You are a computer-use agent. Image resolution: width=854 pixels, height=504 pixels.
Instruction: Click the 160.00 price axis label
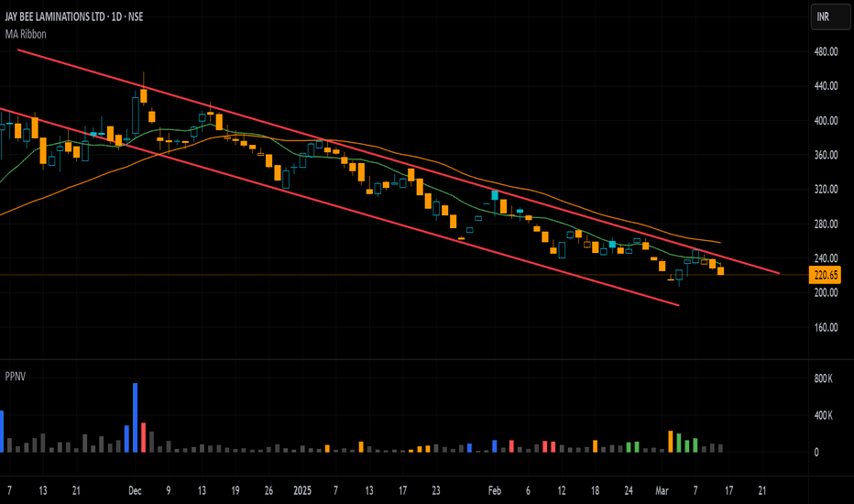click(x=826, y=328)
